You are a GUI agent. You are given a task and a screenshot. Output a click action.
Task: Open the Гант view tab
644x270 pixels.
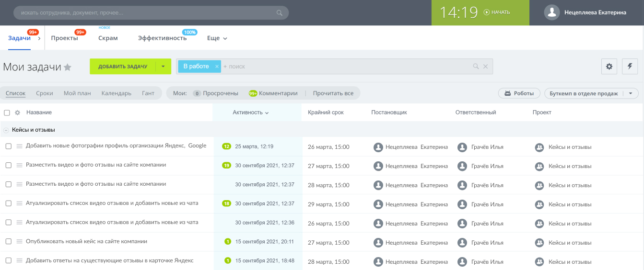tap(148, 93)
